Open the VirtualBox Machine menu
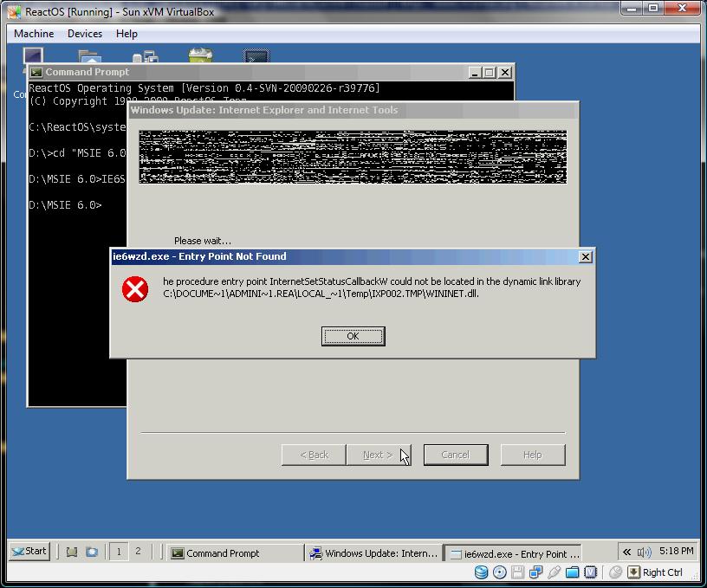This screenshot has height=588, width=707. (34, 34)
